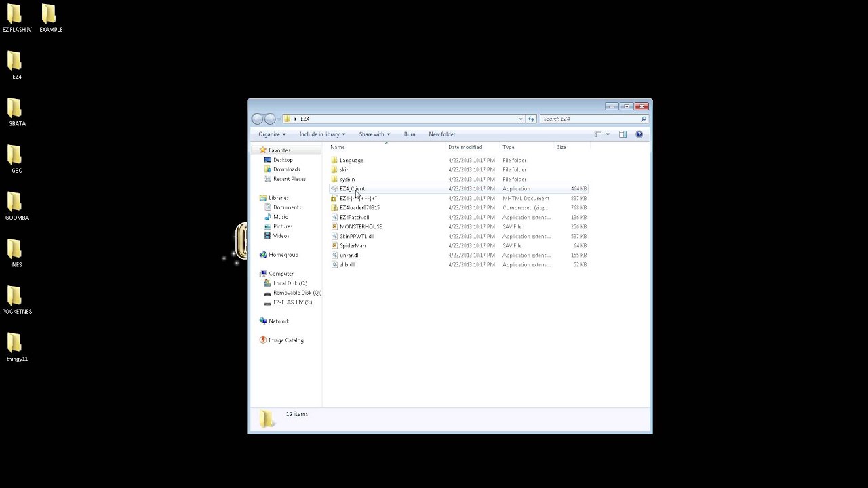
Task: Click the Back navigation arrow
Action: coord(257,119)
